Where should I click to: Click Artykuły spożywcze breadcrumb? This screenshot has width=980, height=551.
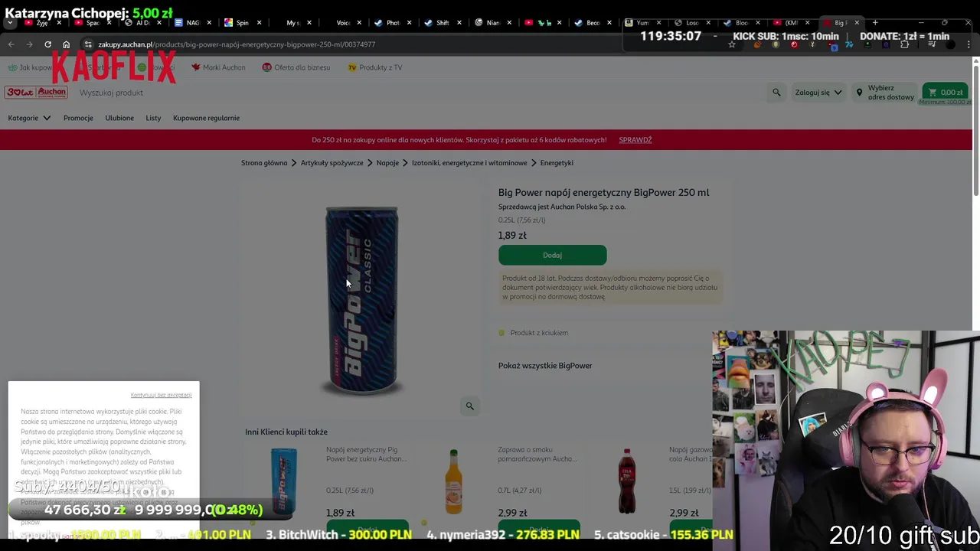coord(332,163)
